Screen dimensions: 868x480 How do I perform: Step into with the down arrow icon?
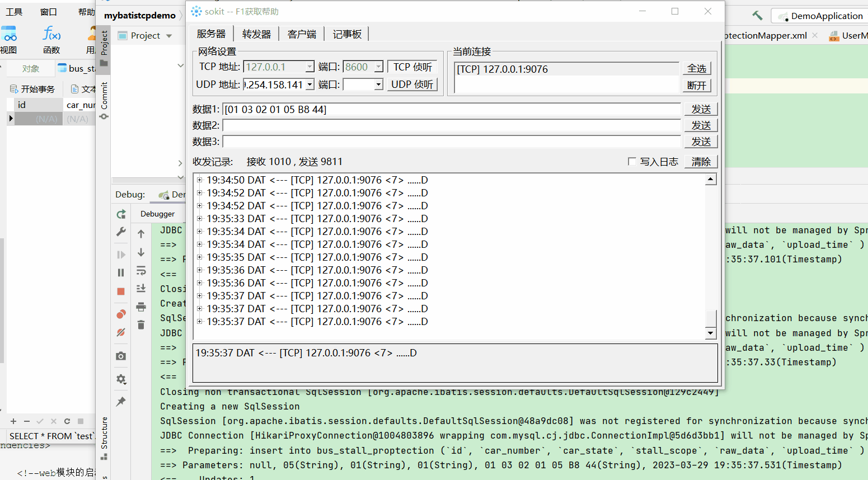(140, 254)
